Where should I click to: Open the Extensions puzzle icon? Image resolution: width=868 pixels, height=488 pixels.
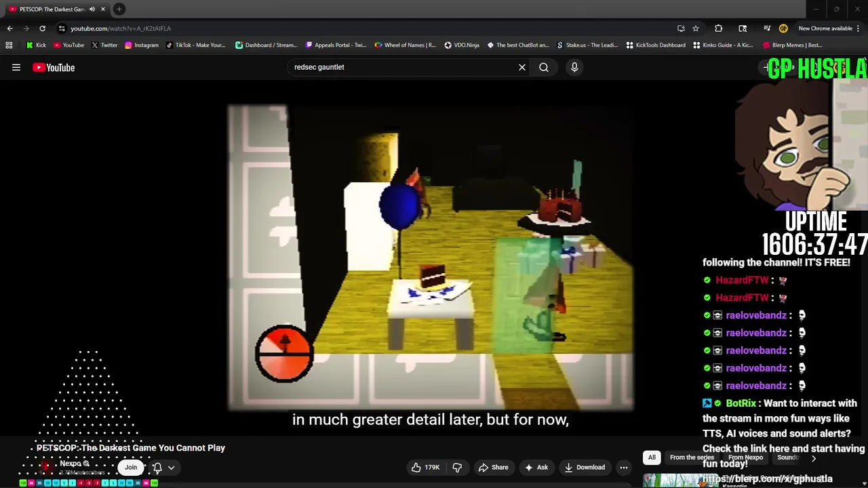click(x=719, y=28)
